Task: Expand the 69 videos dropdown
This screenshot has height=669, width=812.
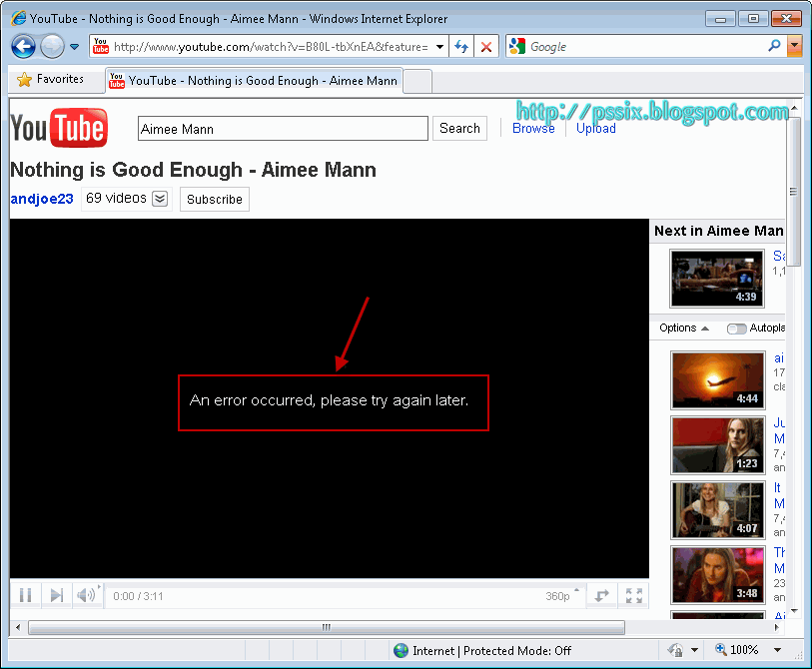Action: click(160, 199)
